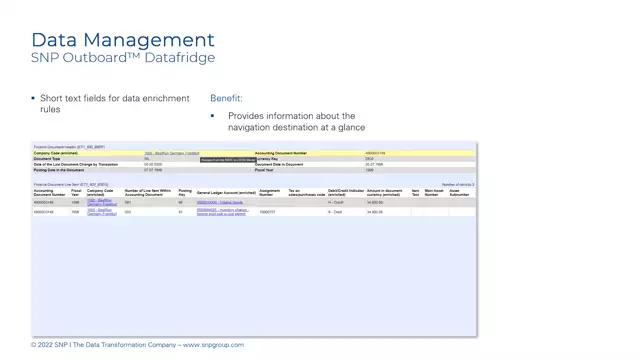Click the Tax on sales/purchases code column header
The image size is (640, 360).
point(307,193)
